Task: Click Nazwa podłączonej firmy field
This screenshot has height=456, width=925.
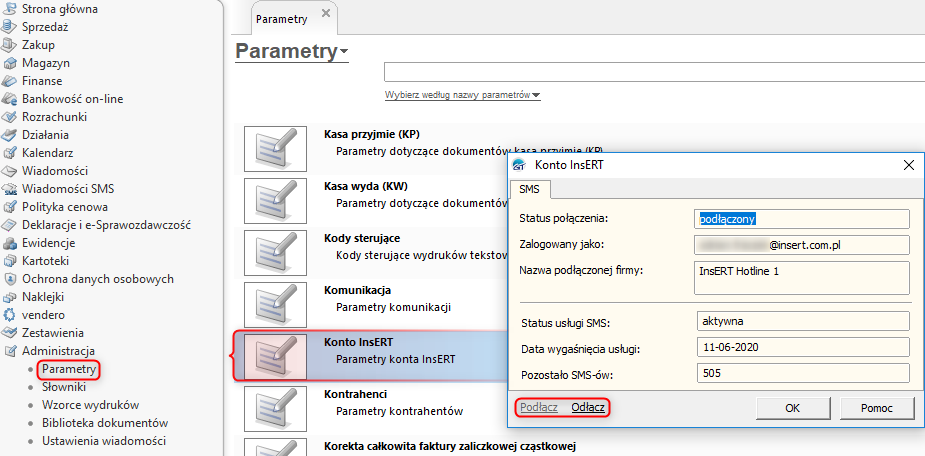Action: coord(802,277)
